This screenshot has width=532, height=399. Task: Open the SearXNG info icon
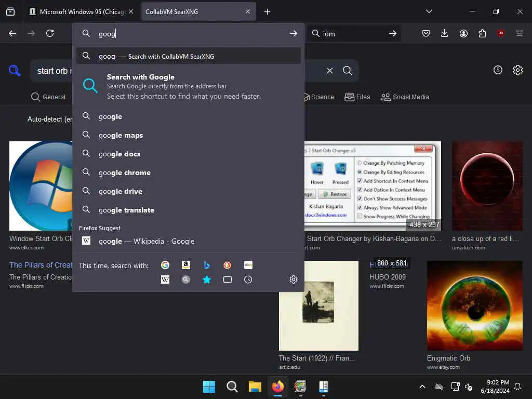(498, 70)
